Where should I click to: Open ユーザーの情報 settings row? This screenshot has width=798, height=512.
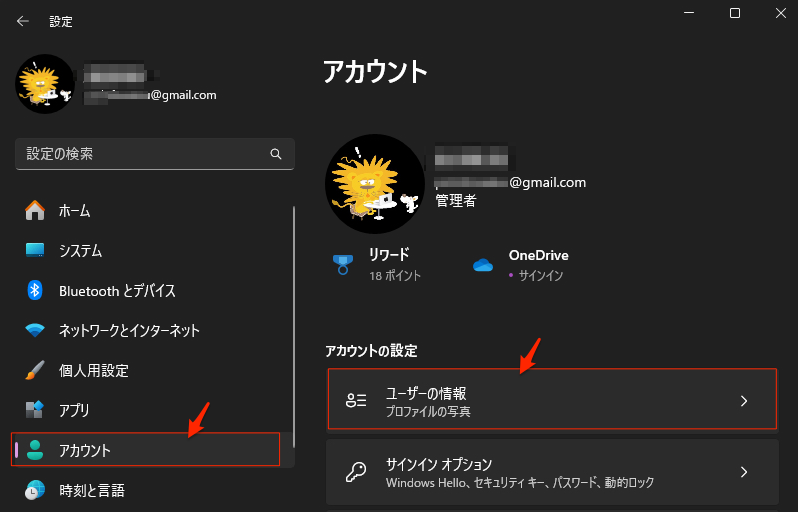(552, 399)
